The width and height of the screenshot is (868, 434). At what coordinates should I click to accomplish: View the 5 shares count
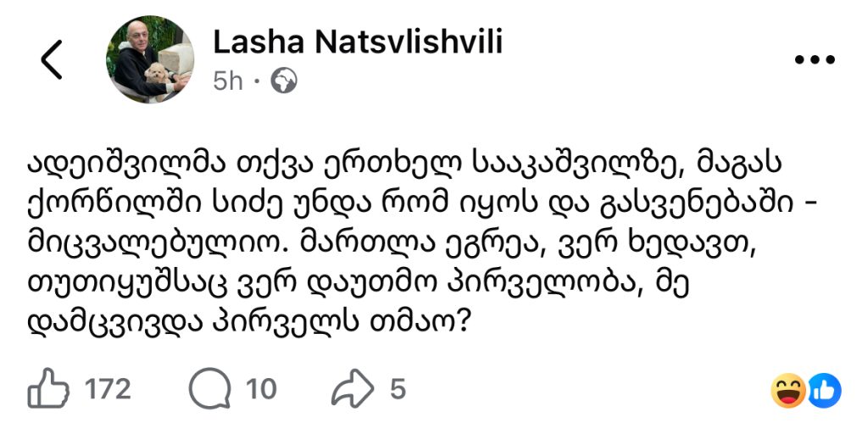click(398, 389)
